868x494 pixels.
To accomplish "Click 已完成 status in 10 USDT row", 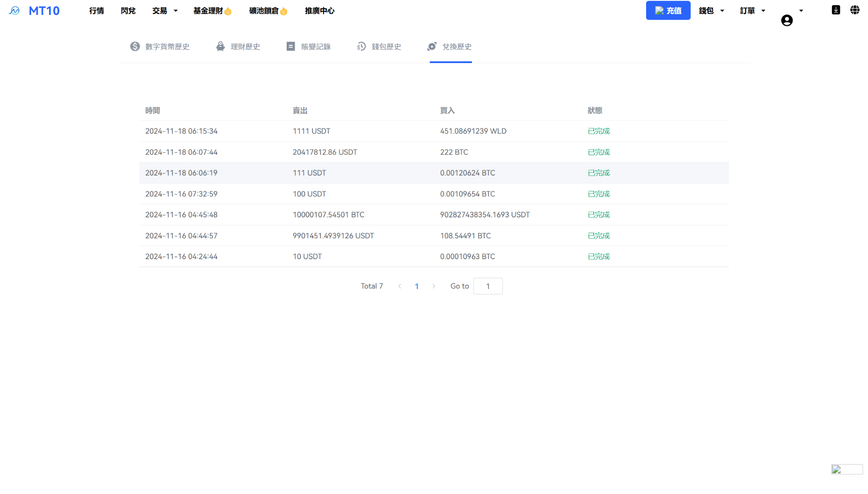I will 598,257.
